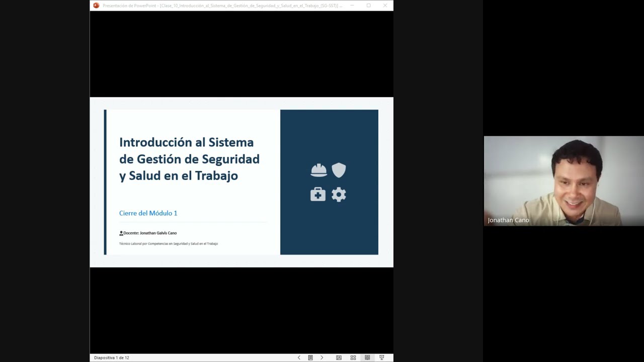Click the 'Jonathan Cano' name label
The height and width of the screenshot is (362, 644).
(x=508, y=220)
